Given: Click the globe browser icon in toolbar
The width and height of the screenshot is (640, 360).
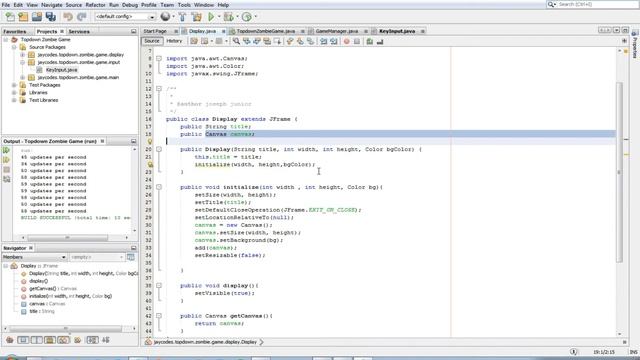Looking at the screenshot, I should click(165, 17).
